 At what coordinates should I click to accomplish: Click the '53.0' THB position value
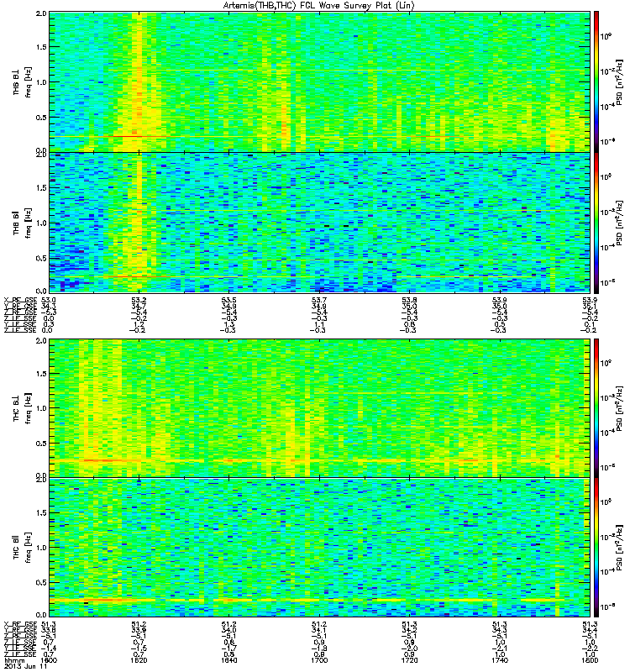(49, 300)
